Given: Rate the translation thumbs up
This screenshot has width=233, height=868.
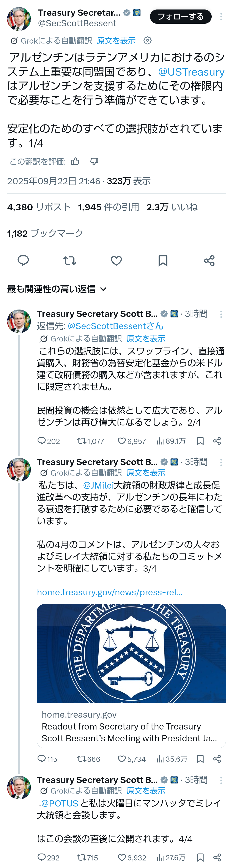Looking at the screenshot, I should (x=75, y=161).
